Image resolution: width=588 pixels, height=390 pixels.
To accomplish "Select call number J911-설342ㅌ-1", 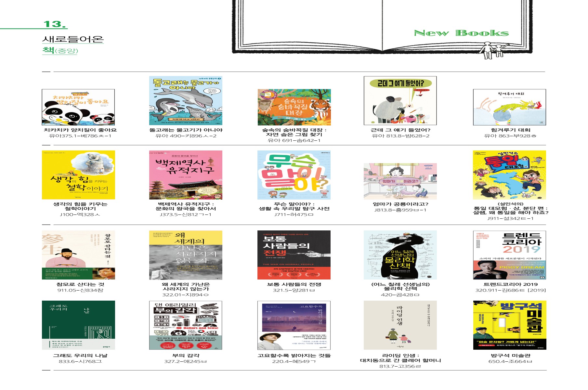I will tap(510, 218).
